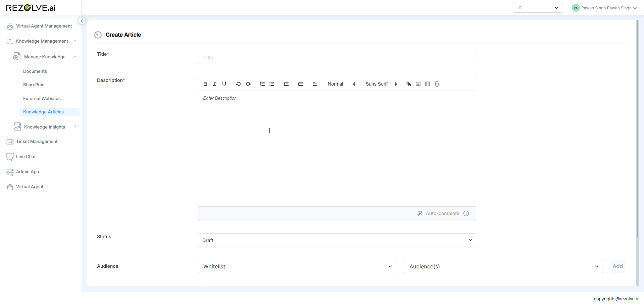The height and width of the screenshot is (306, 644).
Task: Open the IT workspace dropdown
Action: tap(538, 8)
